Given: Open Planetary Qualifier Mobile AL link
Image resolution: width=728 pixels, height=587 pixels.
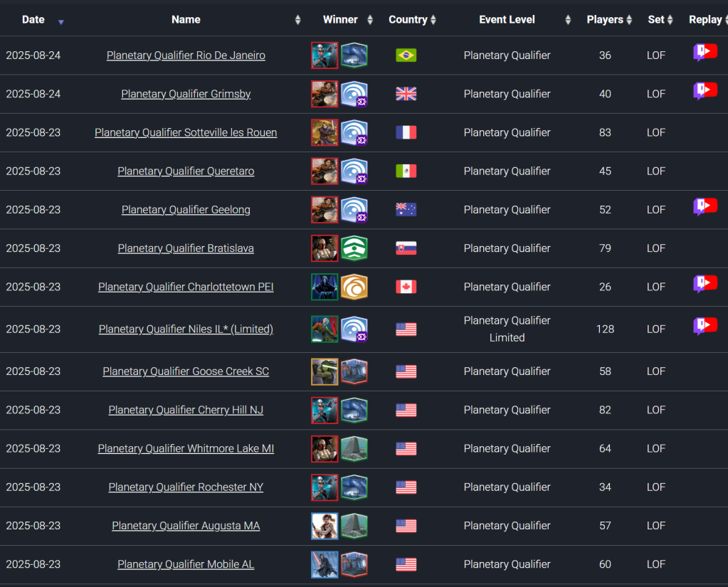Looking at the screenshot, I should click(186, 564).
